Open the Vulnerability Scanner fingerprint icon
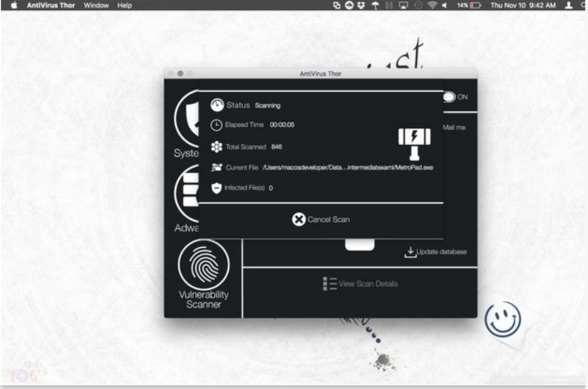This screenshot has height=389, width=588. click(203, 265)
